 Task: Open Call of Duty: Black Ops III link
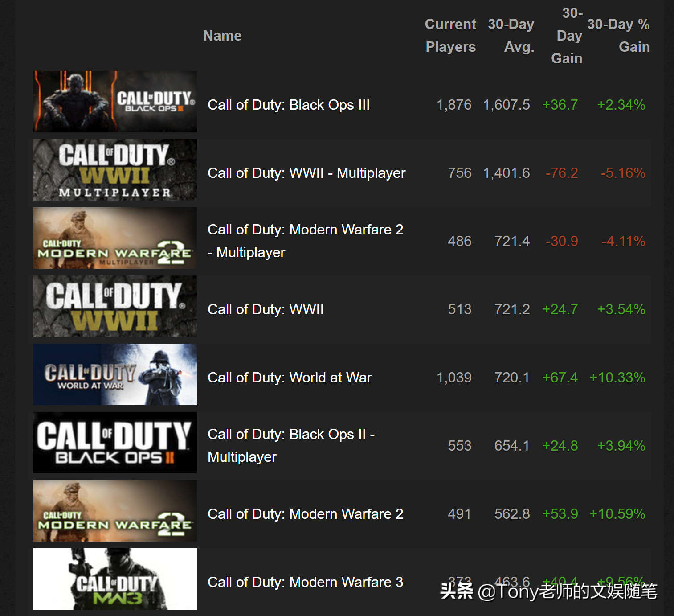[289, 105]
